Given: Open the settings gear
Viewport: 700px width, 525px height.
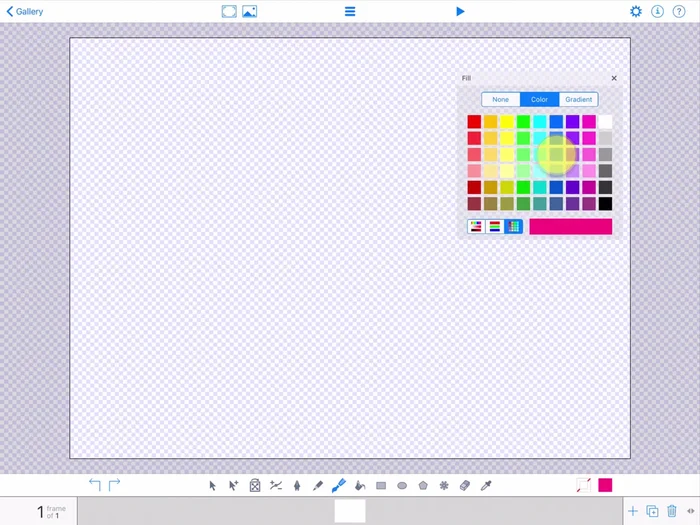Looking at the screenshot, I should [x=636, y=11].
